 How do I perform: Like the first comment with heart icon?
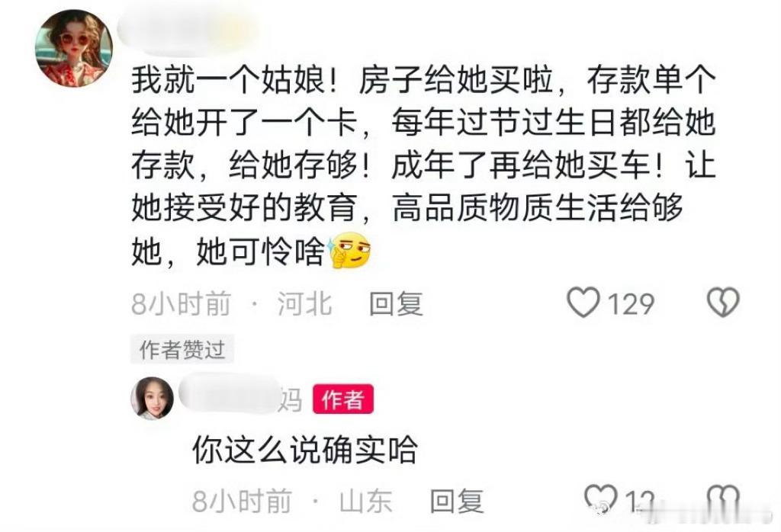click(583, 303)
